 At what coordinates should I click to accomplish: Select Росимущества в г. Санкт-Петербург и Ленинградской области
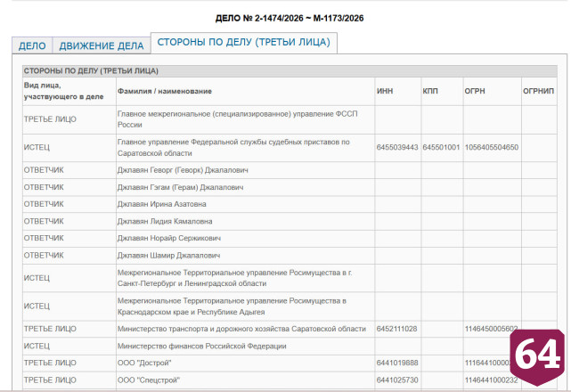coord(235,278)
